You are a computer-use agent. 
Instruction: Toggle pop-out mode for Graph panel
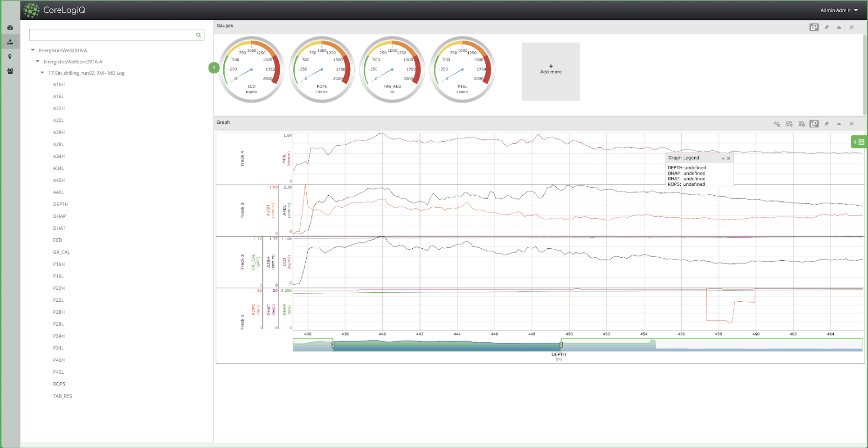[814, 124]
